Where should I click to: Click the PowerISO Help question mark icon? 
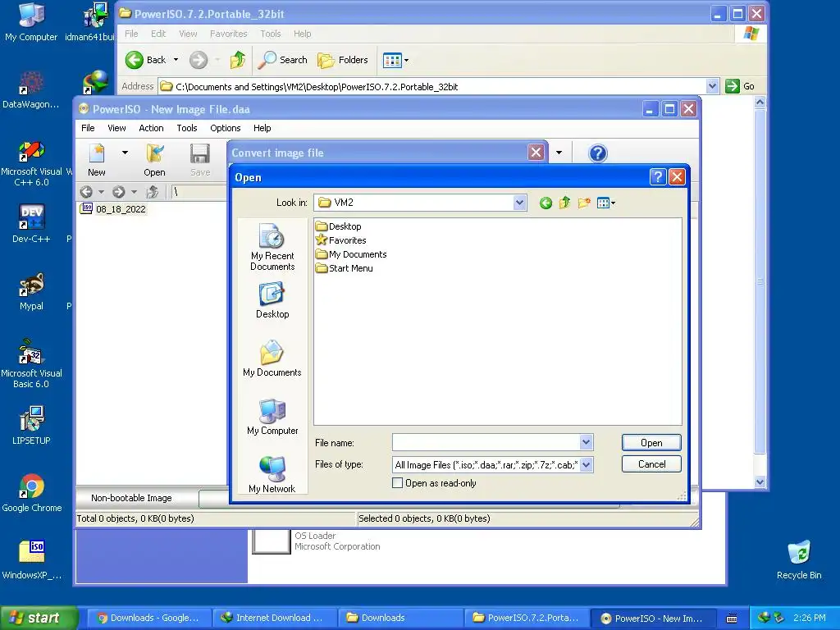point(598,153)
